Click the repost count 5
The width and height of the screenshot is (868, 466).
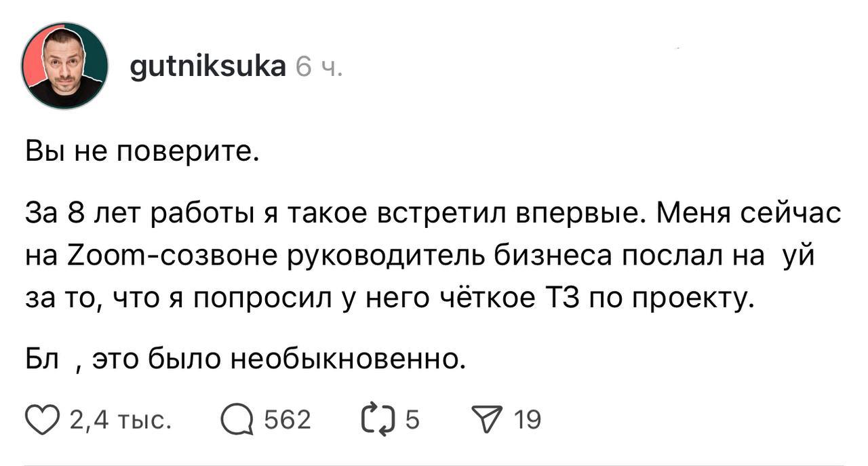[x=412, y=421]
